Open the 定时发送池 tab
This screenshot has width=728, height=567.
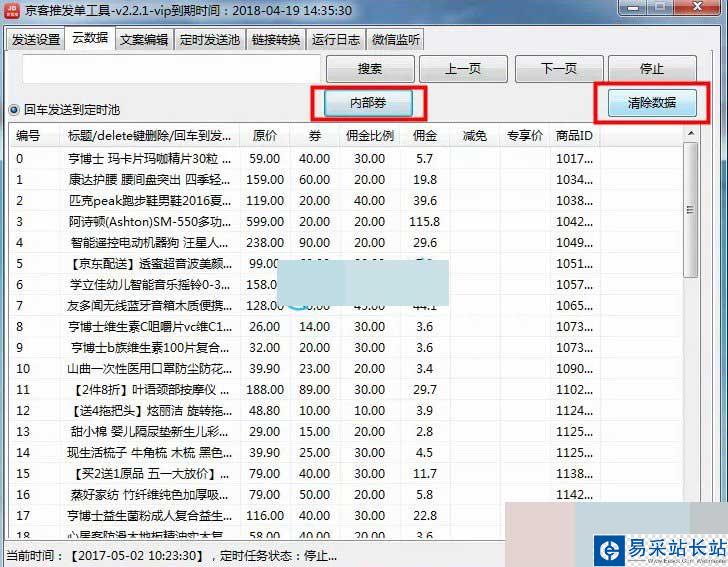tap(210, 39)
